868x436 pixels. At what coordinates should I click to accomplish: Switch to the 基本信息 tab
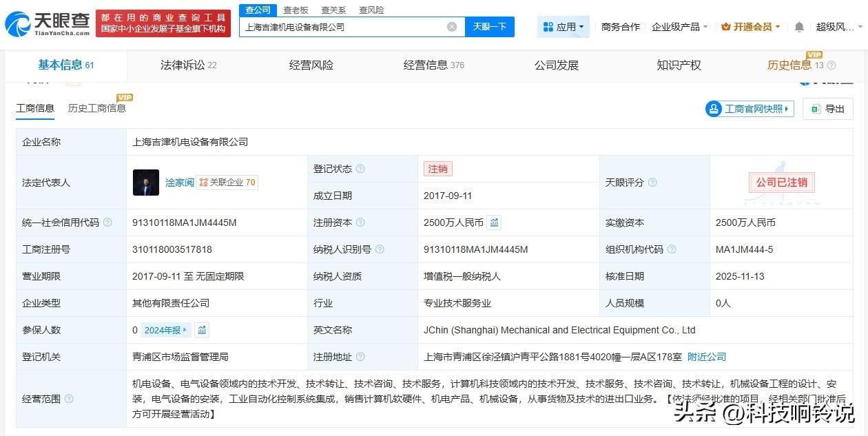(66, 65)
